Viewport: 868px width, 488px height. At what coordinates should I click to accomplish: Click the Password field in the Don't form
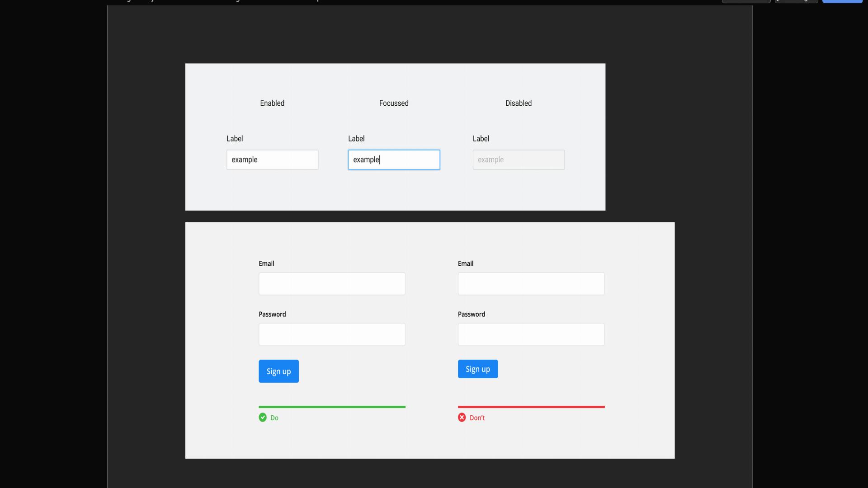tap(531, 334)
